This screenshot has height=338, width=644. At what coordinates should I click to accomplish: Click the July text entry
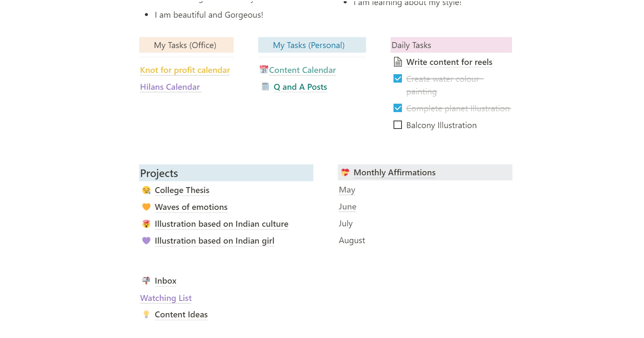[x=345, y=224]
